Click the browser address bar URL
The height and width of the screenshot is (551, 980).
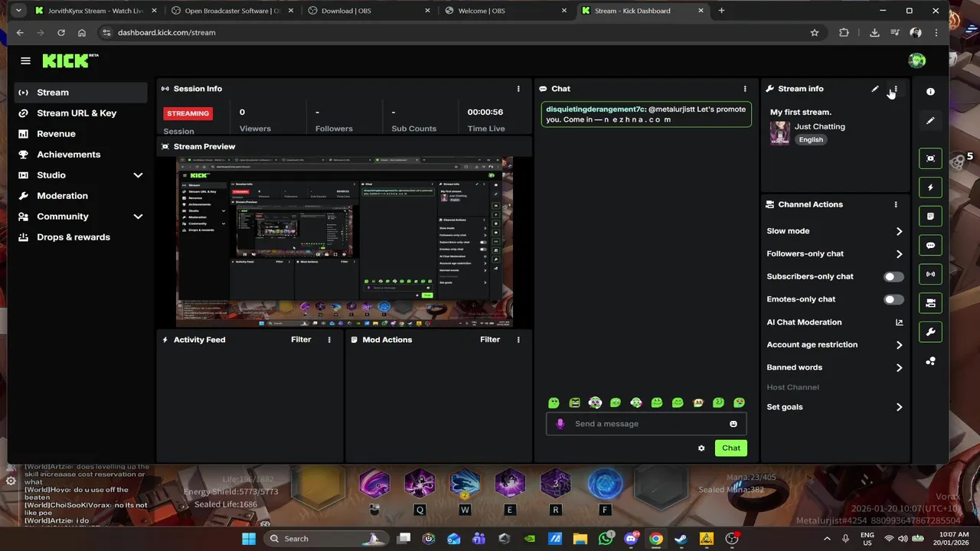pos(167,32)
